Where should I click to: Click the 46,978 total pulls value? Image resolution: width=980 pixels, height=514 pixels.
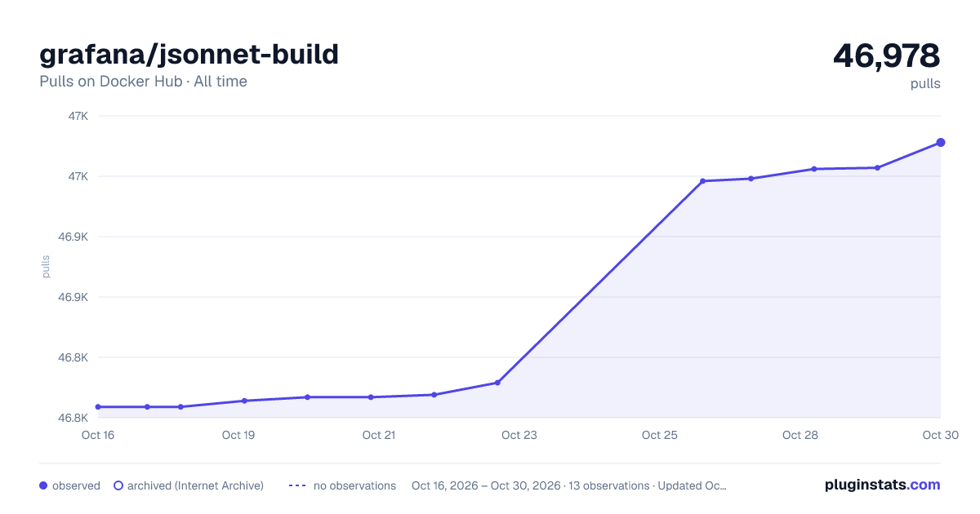coord(886,55)
